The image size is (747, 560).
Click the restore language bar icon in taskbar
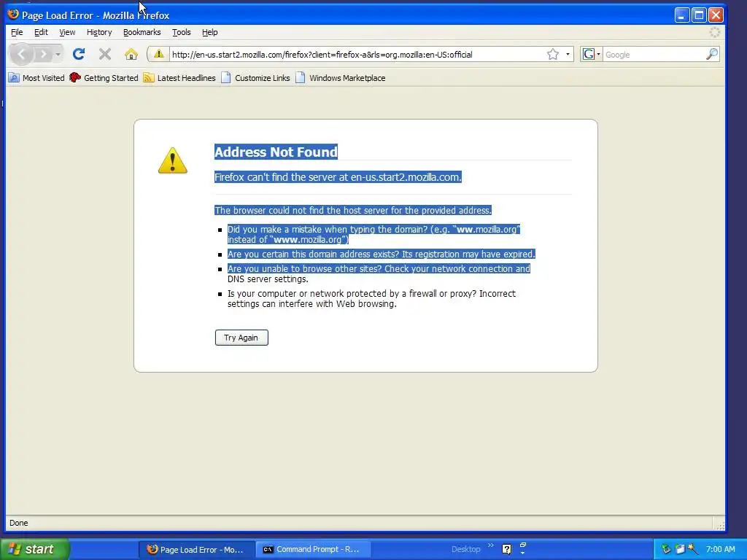click(522, 545)
